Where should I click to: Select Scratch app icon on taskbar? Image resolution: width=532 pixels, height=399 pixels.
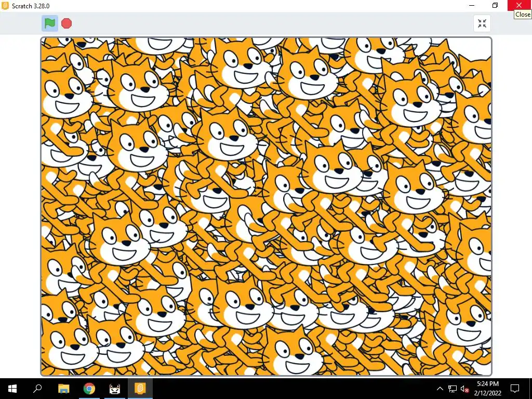pos(140,389)
